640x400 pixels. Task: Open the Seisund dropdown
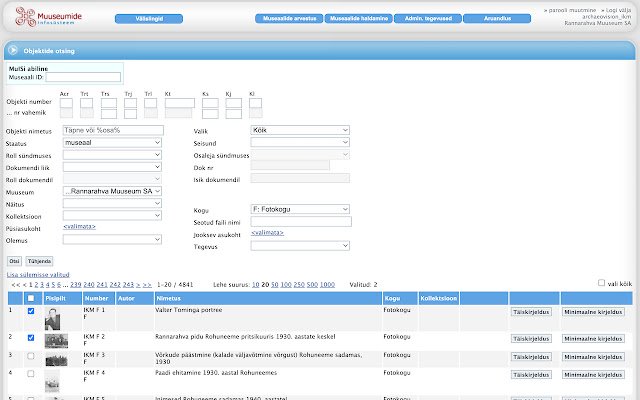(300, 142)
